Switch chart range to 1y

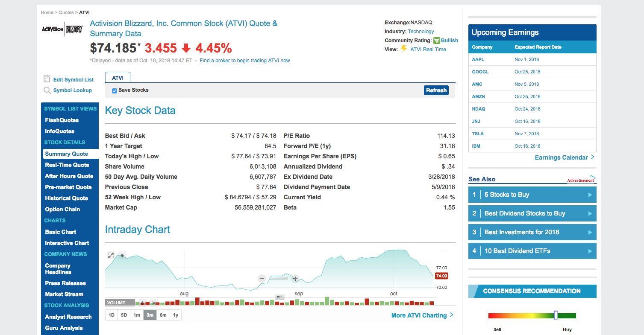tap(176, 315)
